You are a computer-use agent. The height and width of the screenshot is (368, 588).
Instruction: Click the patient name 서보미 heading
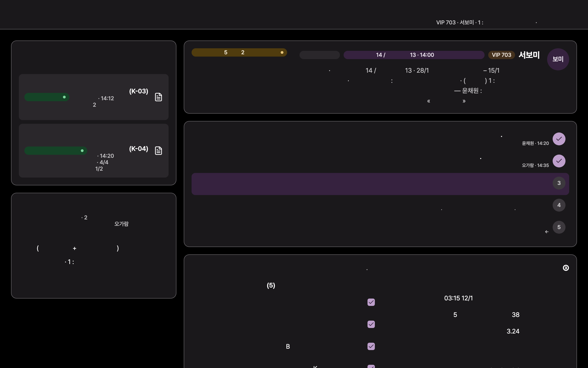(x=529, y=55)
